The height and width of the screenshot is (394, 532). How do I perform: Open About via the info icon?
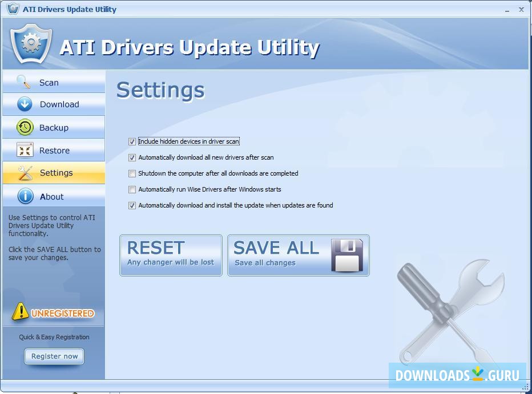pyautogui.click(x=25, y=195)
